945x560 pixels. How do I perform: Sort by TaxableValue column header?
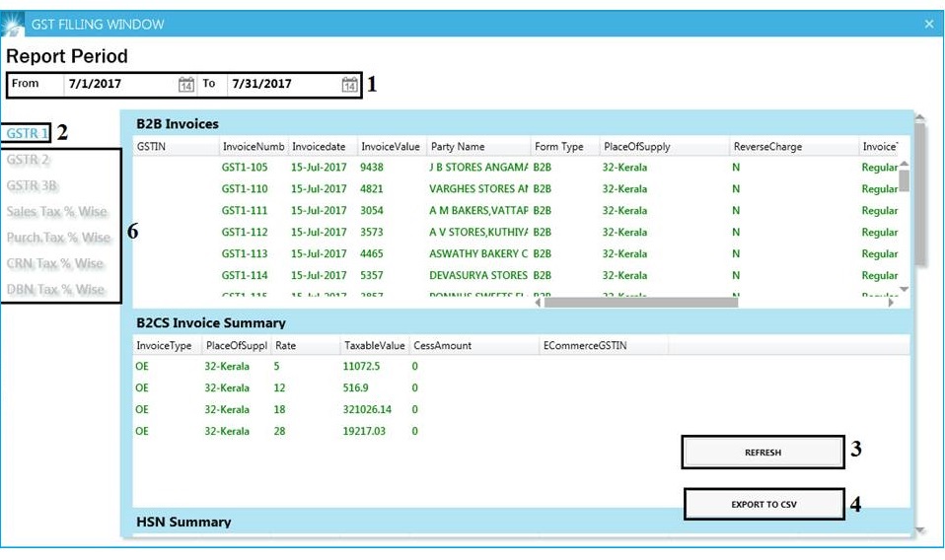pos(375,346)
